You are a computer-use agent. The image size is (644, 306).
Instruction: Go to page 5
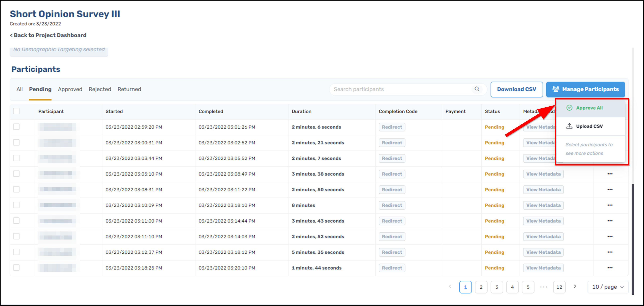click(x=528, y=287)
